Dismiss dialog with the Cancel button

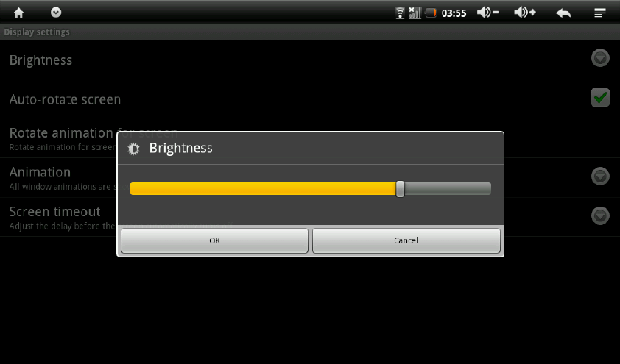(406, 240)
